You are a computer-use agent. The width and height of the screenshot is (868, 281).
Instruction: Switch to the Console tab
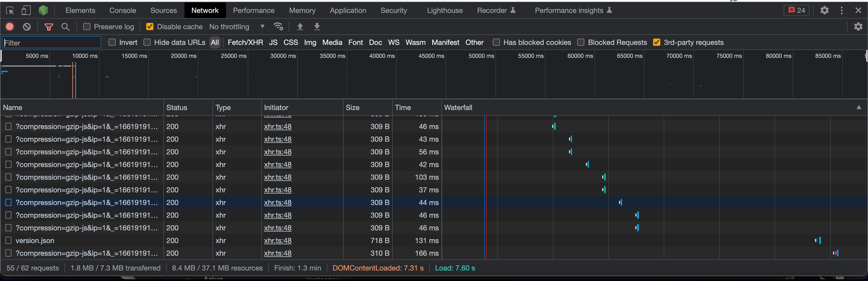[122, 10]
